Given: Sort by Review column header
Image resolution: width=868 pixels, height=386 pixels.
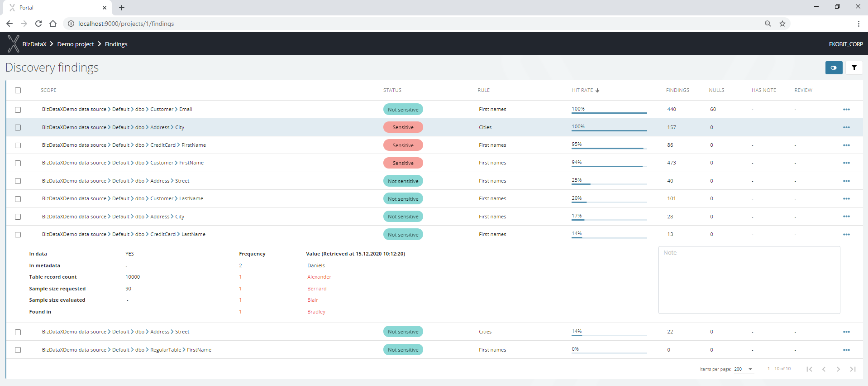Looking at the screenshot, I should 803,90.
